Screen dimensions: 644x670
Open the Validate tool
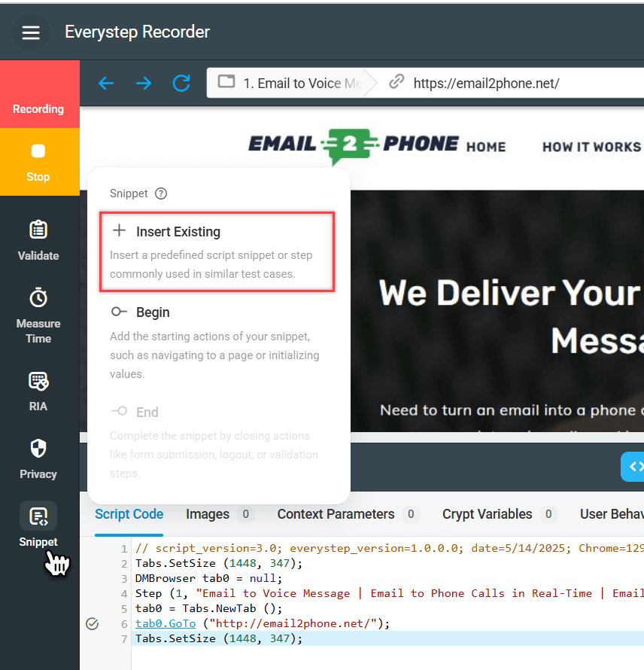(x=38, y=240)
